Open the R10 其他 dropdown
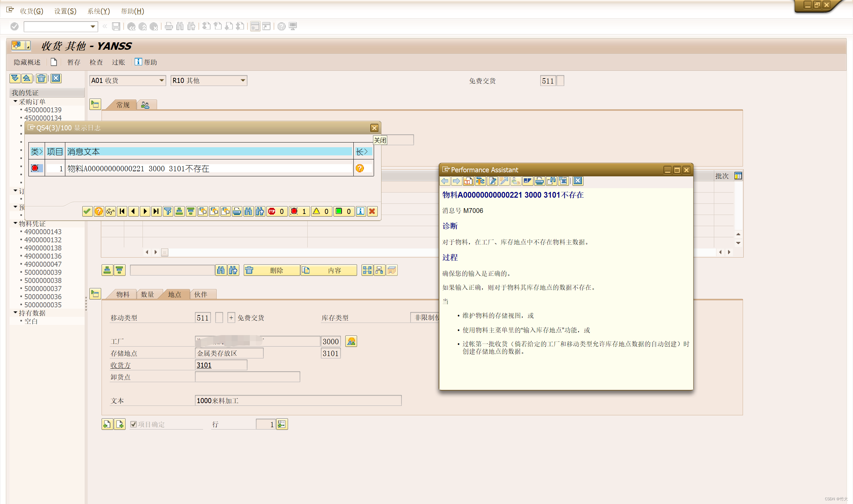Screen dimensions: 853x504 coord(243,81)
